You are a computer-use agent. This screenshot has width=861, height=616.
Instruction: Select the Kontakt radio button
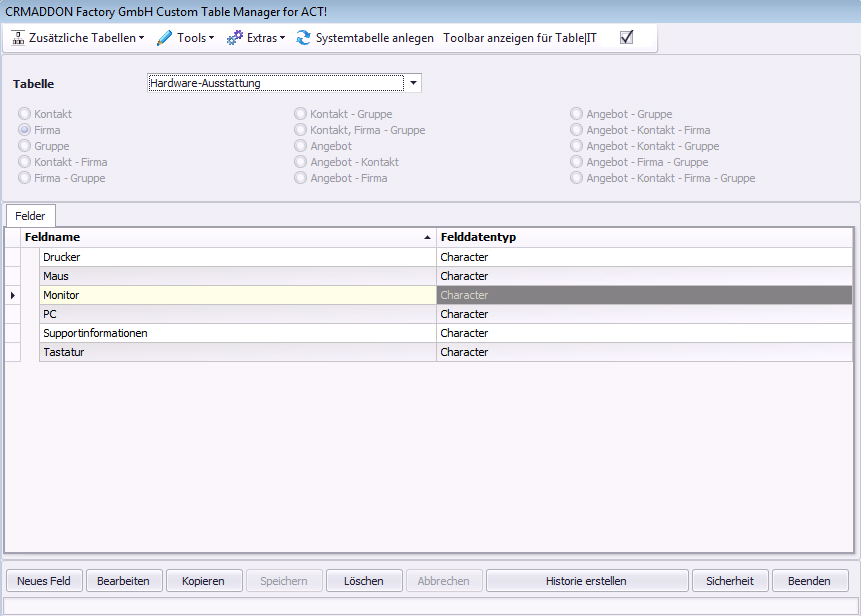(24, 114)
